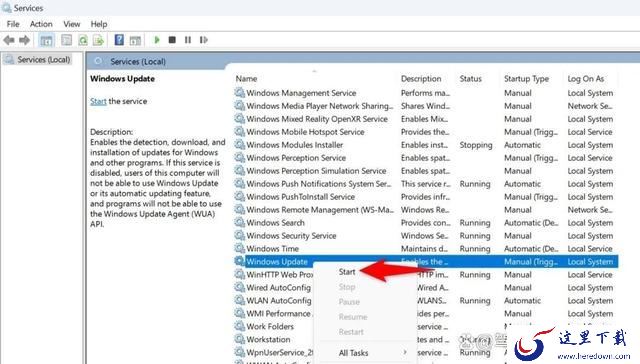Select Windows Media Player Network Sharing row
This screenshot has width=640, height=364.
(x=426, y=106)
